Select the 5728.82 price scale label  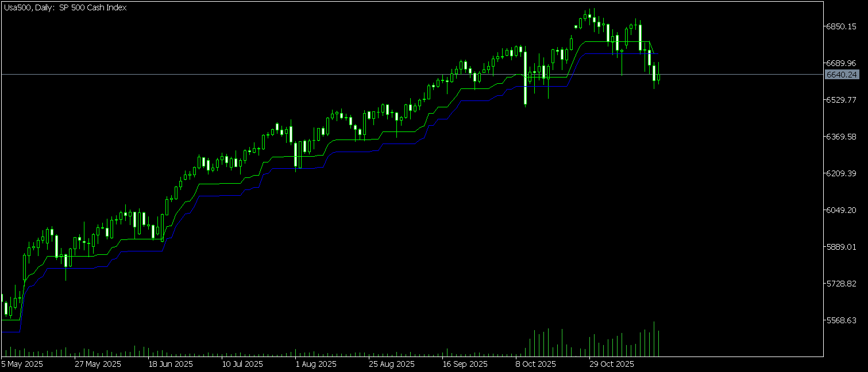click(x=841, y=284)
